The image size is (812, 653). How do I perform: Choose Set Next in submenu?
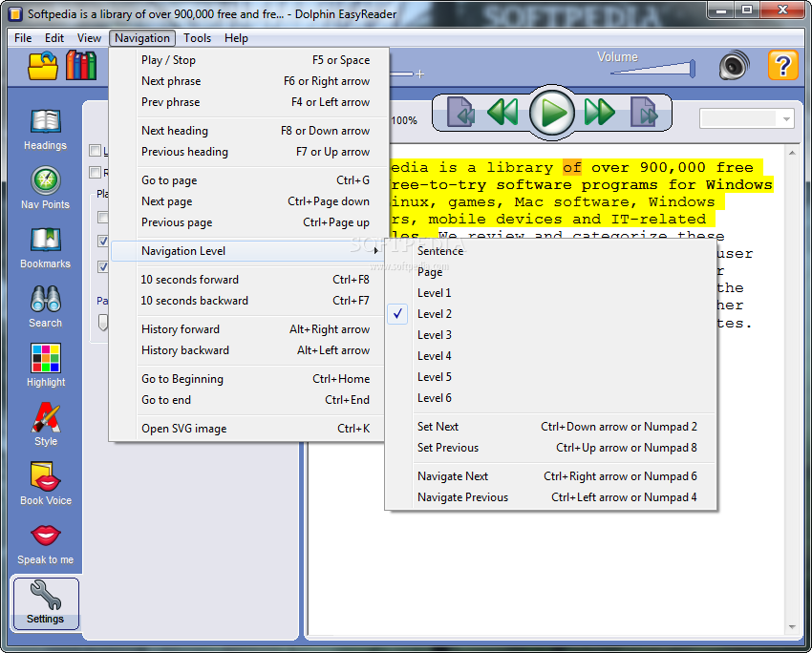[551, 427]
